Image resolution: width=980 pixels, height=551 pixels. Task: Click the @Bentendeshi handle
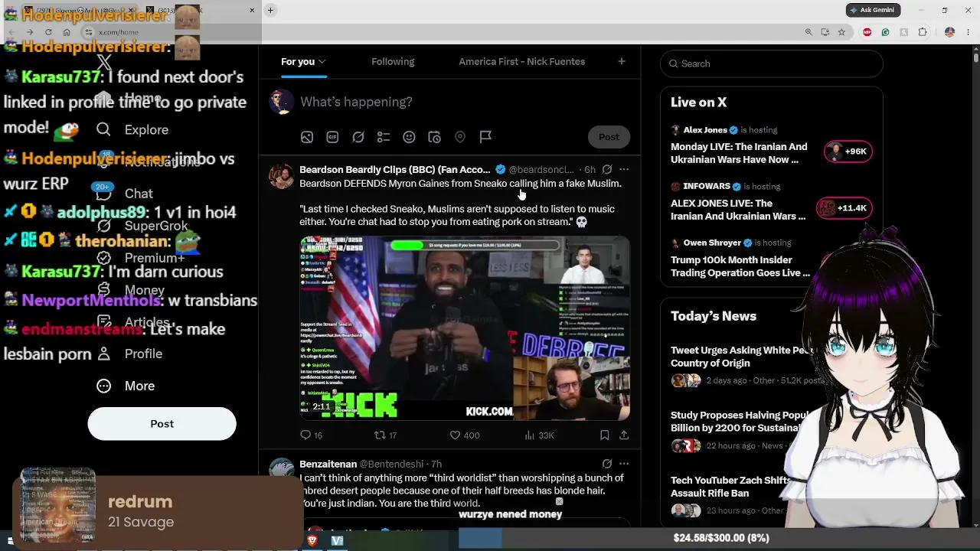(x=391, y=464)
